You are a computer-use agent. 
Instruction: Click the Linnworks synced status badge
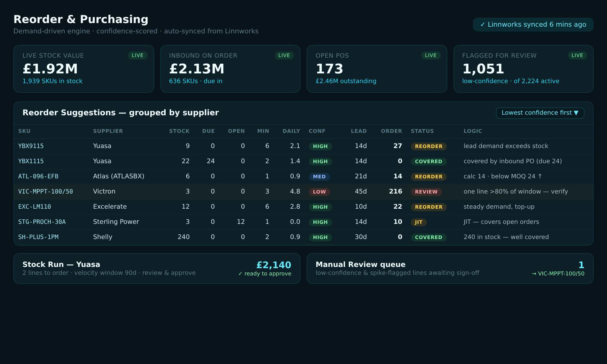[533, 25]
